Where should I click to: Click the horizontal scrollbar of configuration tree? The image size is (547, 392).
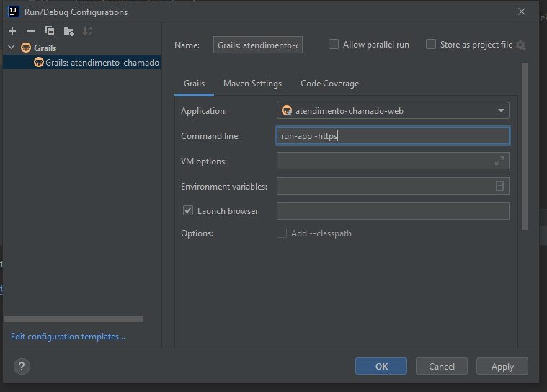click(74, 319)
